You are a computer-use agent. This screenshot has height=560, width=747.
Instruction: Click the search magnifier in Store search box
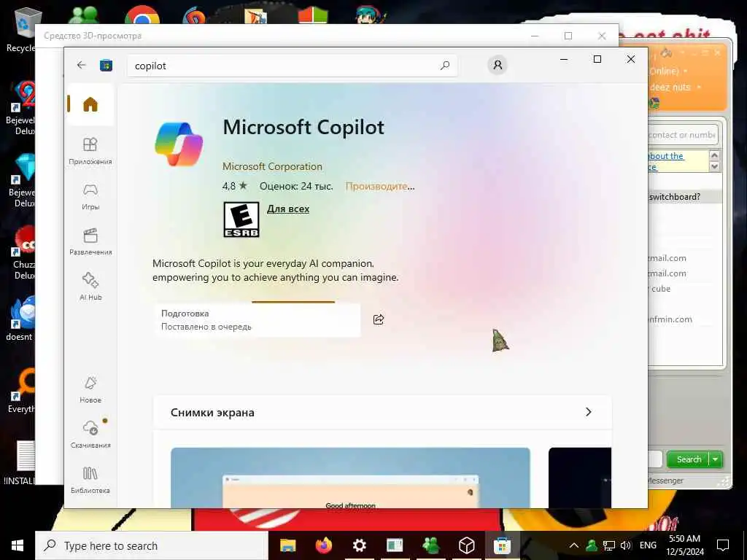tap(445, 65)
